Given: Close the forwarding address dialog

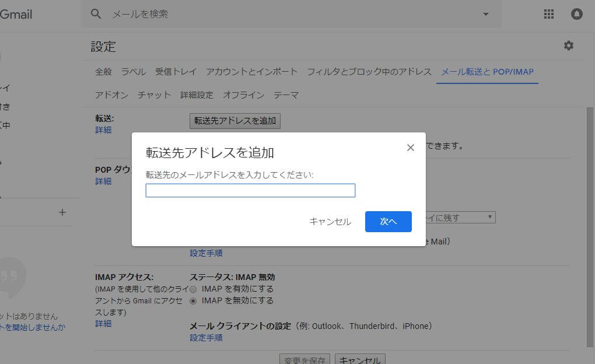Looking at the screenshot, I should tap(410, 148).
